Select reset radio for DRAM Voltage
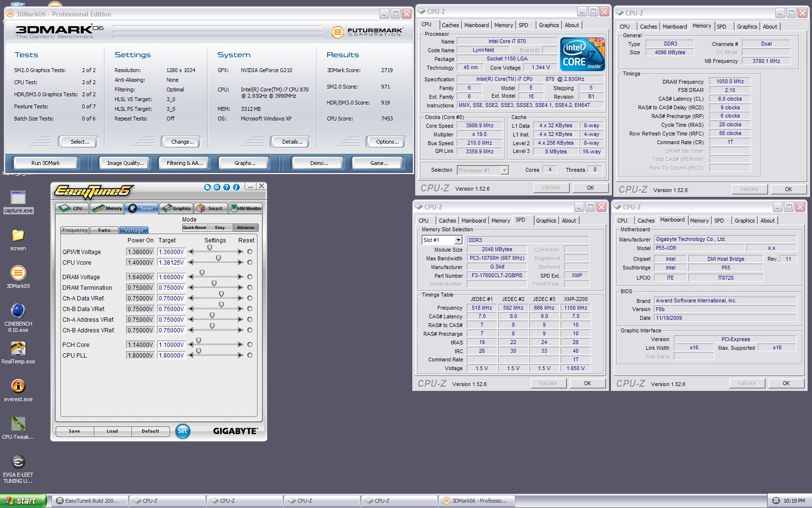Screen dimensions: 812x508 (x=250, y=277)
